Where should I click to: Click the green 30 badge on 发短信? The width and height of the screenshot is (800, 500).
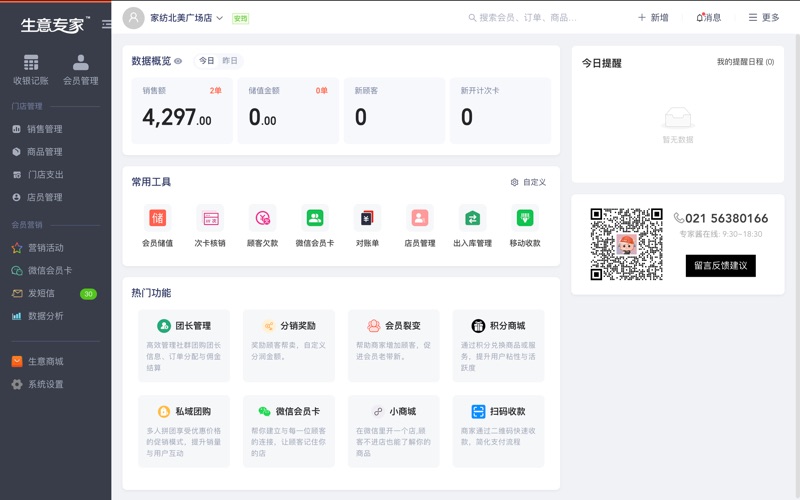pos(88,294)
